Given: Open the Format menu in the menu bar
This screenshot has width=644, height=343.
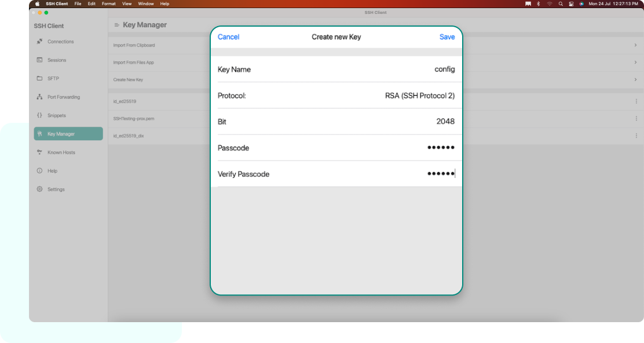Looking at the screenshot, I should pos(108,3).
